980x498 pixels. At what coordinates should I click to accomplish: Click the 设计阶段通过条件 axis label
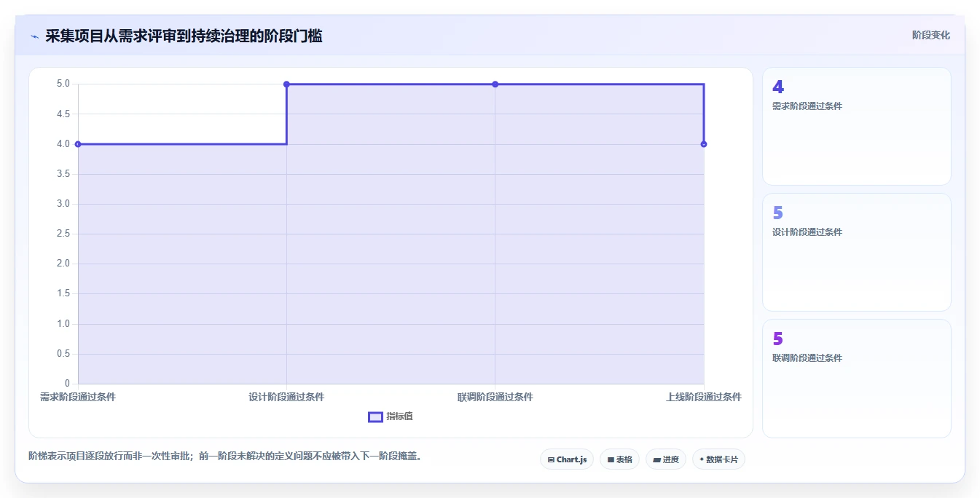[286, 398]
